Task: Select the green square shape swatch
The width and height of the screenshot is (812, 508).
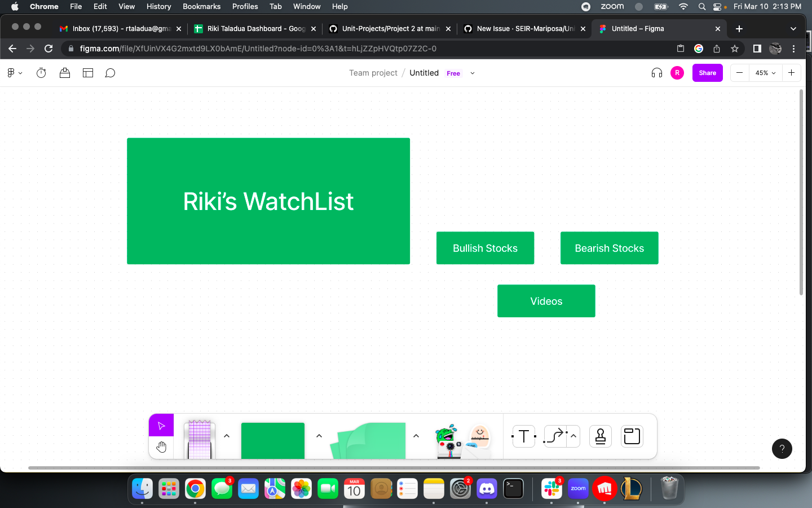Action: tap(272, 441)
